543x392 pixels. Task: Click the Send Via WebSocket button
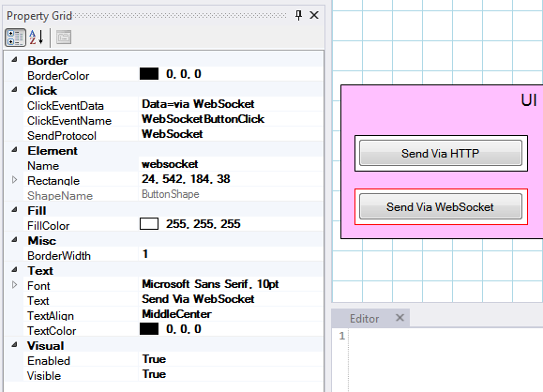pos(441,206)
